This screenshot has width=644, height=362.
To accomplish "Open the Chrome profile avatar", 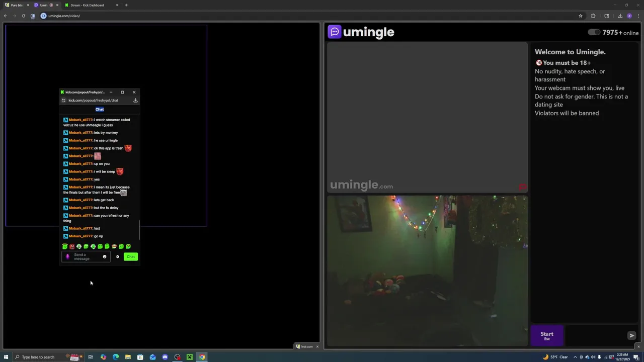I will (629, 16).
